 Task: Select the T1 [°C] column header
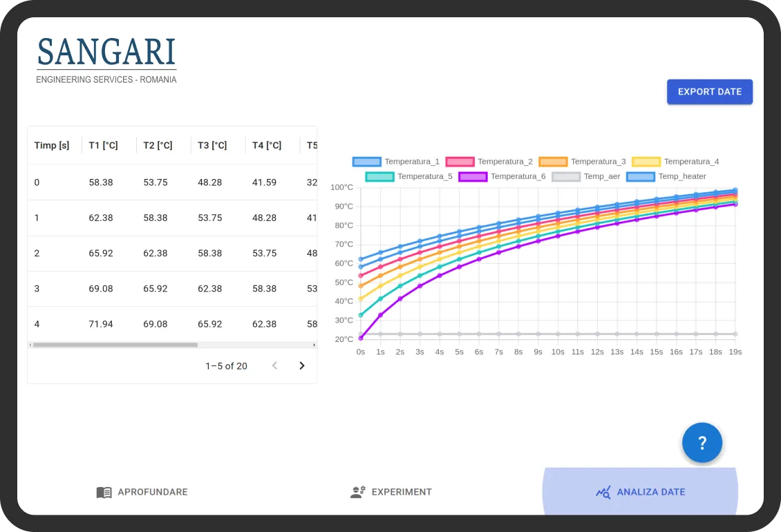pos(103,145)
